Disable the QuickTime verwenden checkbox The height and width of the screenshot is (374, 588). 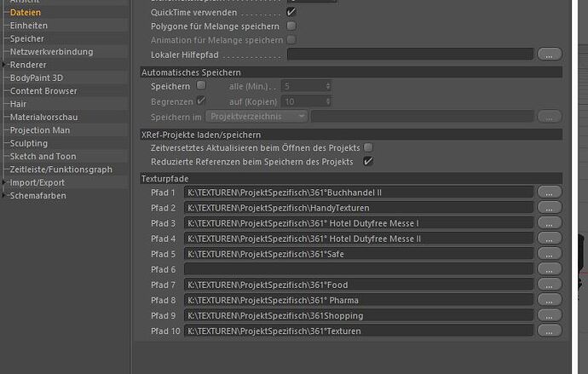pos(291,12)
